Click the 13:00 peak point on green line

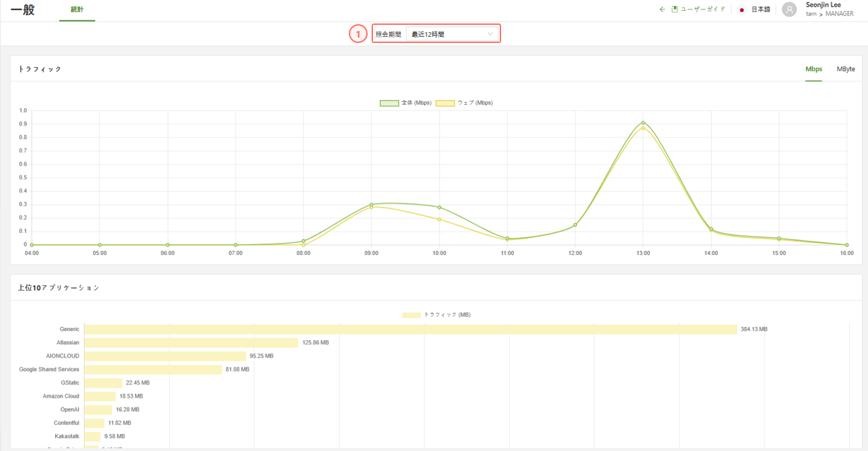(643, 123)
